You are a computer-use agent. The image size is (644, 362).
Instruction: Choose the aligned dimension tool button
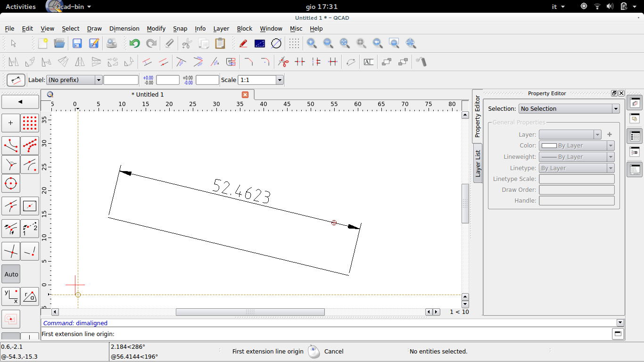[x=16, y=80]
